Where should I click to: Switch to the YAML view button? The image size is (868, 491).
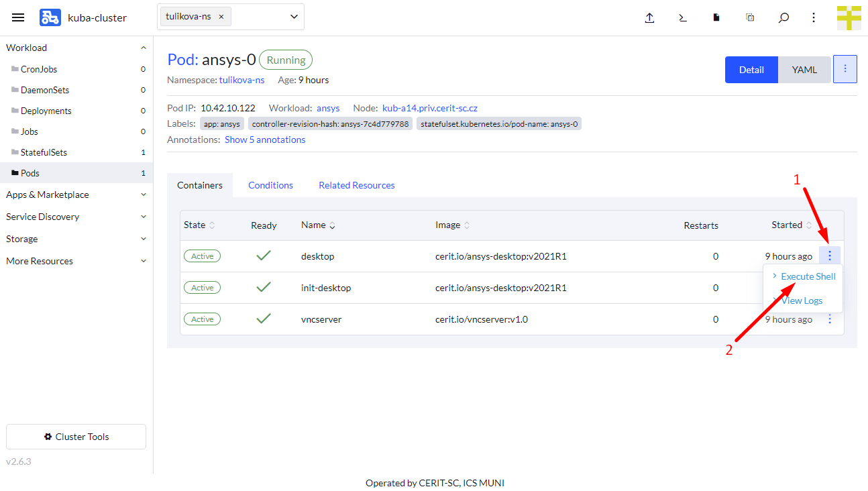(x=804, y=70)
